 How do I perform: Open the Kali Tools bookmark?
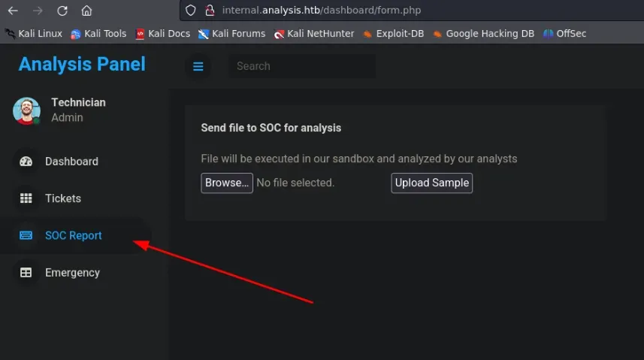click(x=98, y=34)
